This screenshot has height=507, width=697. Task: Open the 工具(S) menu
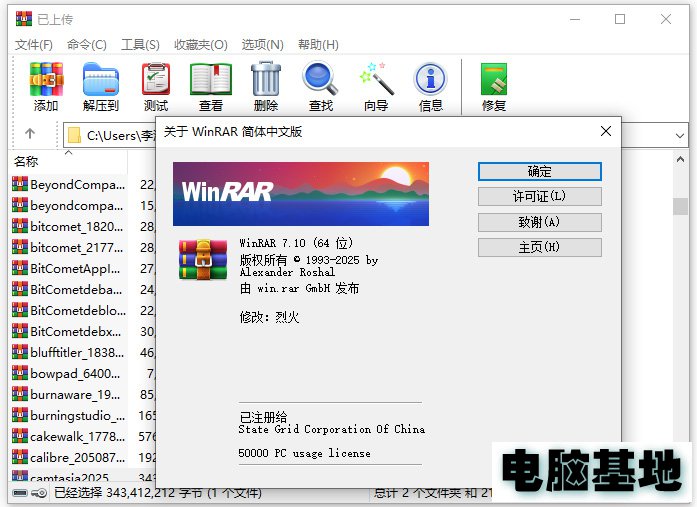[x=140, y=45]
